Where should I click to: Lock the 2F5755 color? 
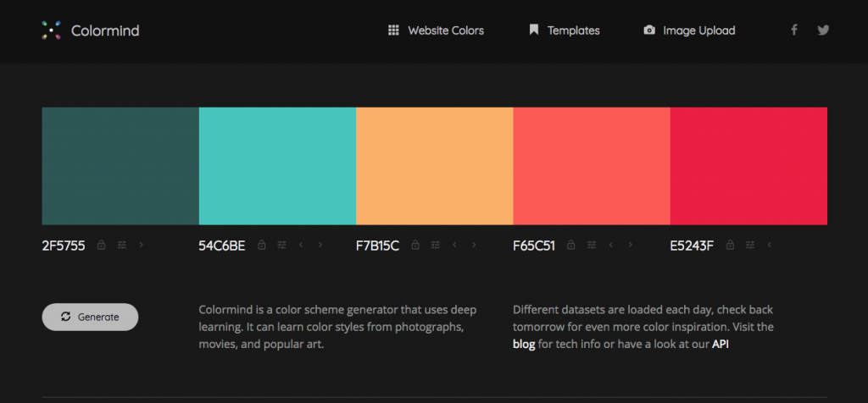pyautogui.click(x=102, y=245)
